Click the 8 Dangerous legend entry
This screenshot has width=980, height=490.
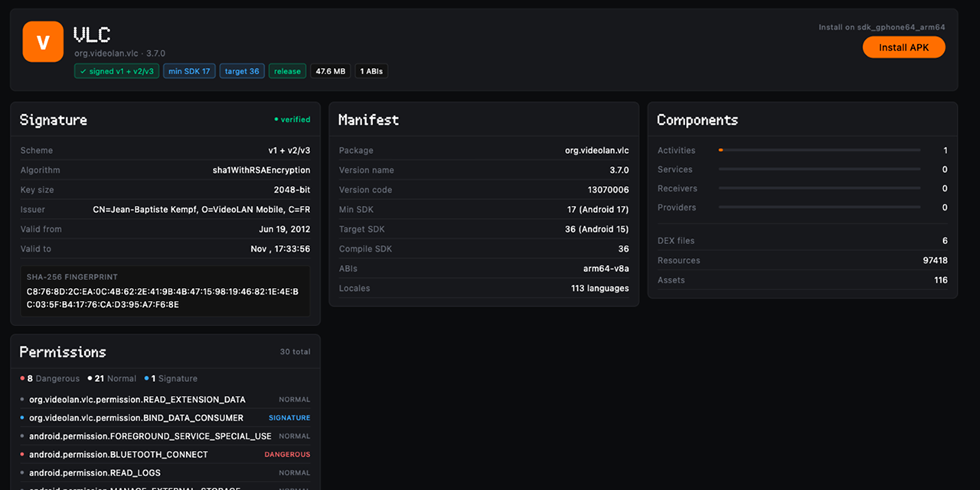click(50, 378)
